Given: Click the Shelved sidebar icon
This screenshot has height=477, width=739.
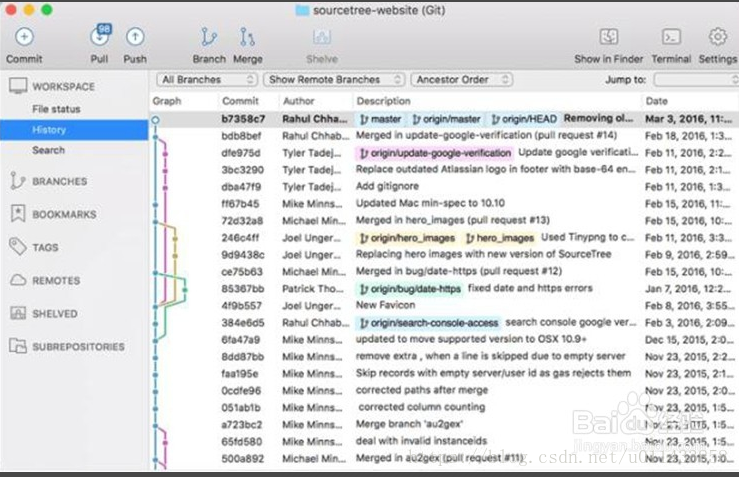Looking at the screenshot, I should pos(18,313).
